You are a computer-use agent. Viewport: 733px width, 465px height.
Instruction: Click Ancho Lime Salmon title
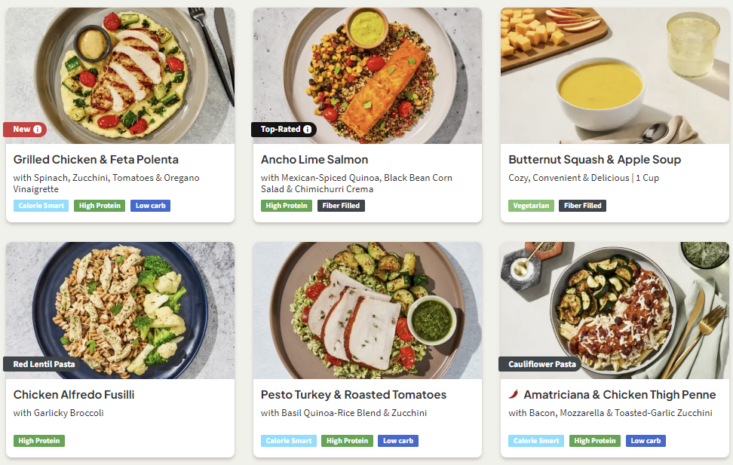pyautogui.click(x=314, y=160)
